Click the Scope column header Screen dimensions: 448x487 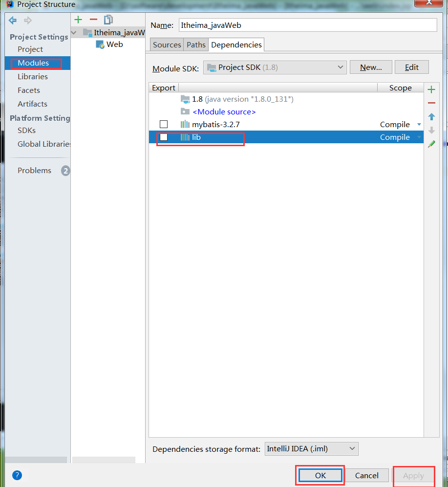pyautogui.click(x=400, y=88)
